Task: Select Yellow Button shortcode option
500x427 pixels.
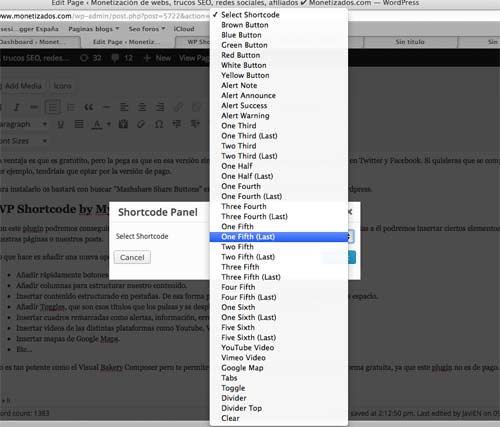Action: point(279,75)
